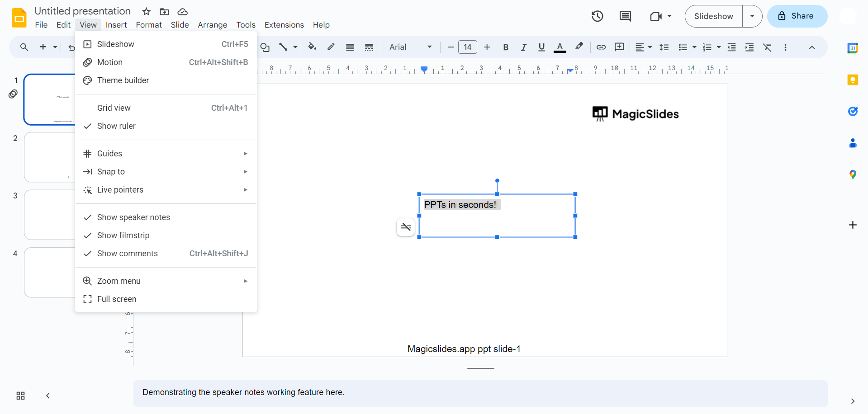Image resolution: width=868 pixels, height=414 pixels.
Task: Select the line tool
Action: pos(283,47)
